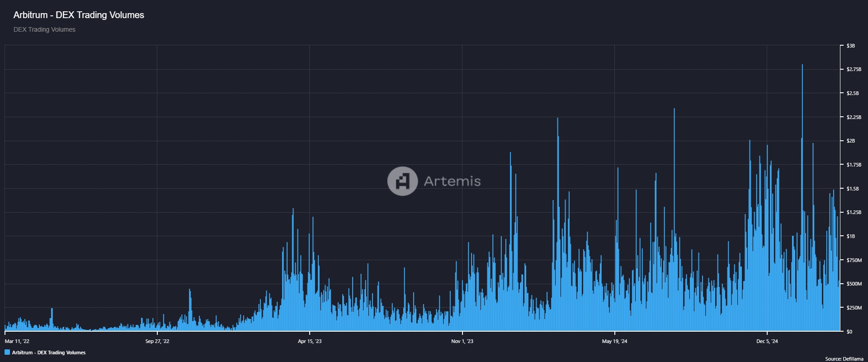Image resolution: width=868 pixels, height=362 pixels.
Task: Click the Source: Defillama attribution
Action: tap(844, 359)
